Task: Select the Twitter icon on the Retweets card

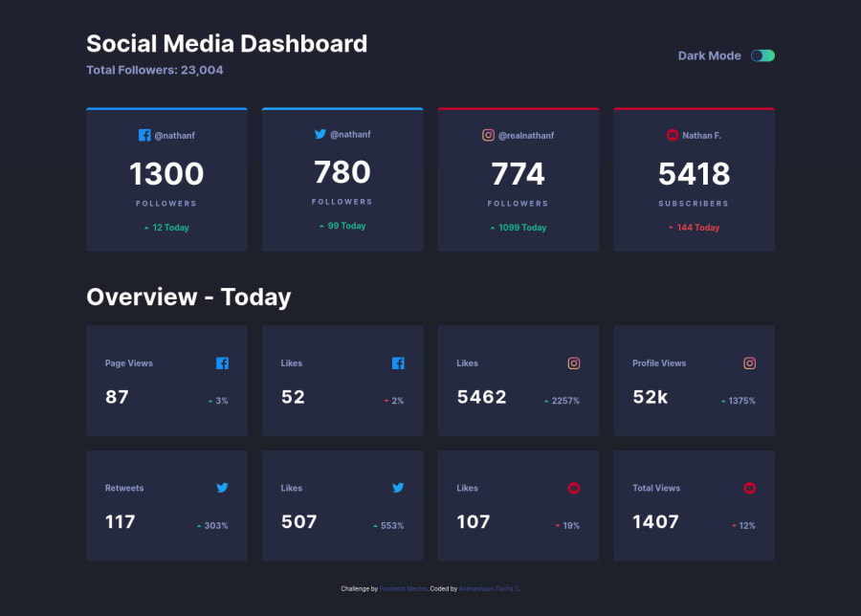Action: click(223, 488)
